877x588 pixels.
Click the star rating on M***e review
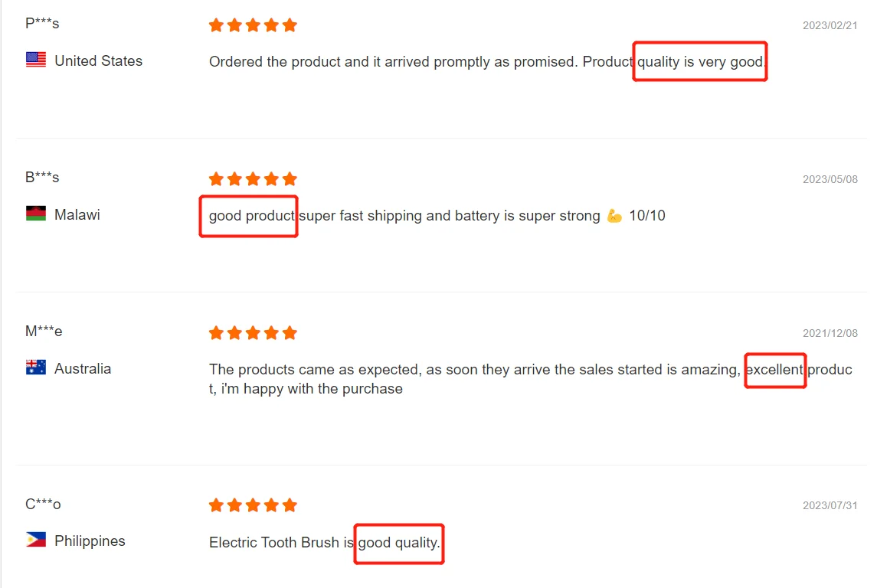pyautogui.click(x=253, y=333)
